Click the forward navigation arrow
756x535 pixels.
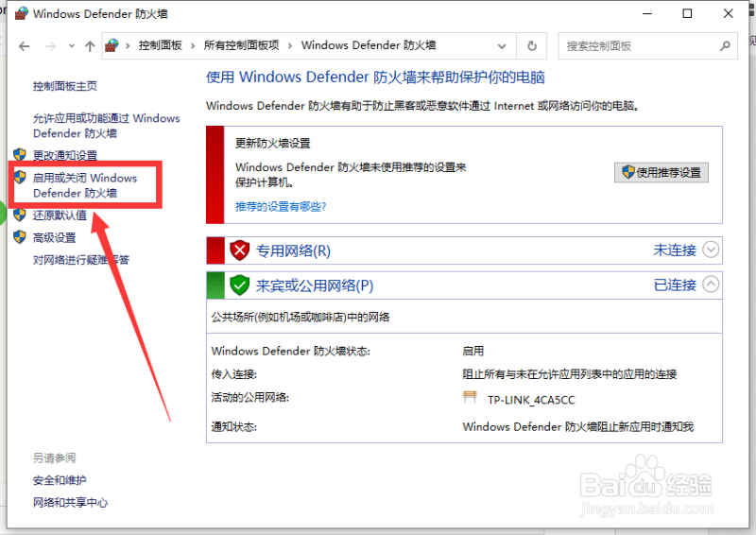pos(50,46)
